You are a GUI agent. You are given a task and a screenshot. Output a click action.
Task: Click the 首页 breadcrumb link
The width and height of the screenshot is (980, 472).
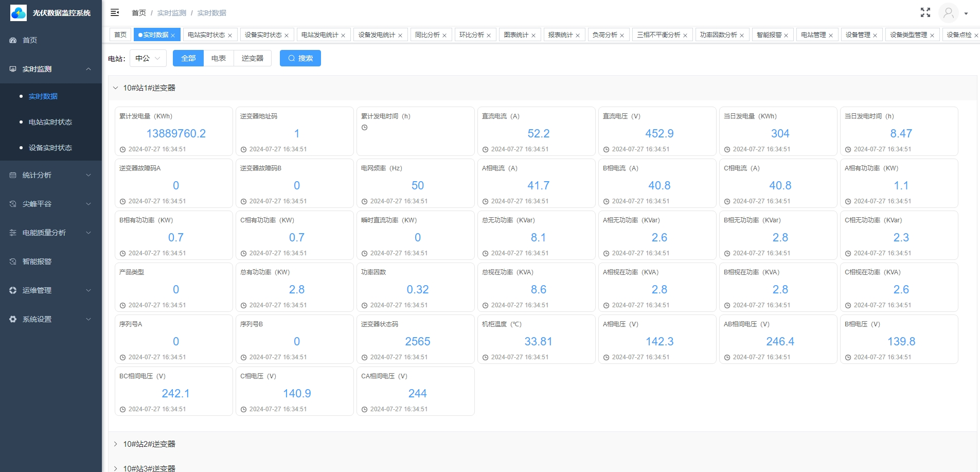(x=138, y=13)
